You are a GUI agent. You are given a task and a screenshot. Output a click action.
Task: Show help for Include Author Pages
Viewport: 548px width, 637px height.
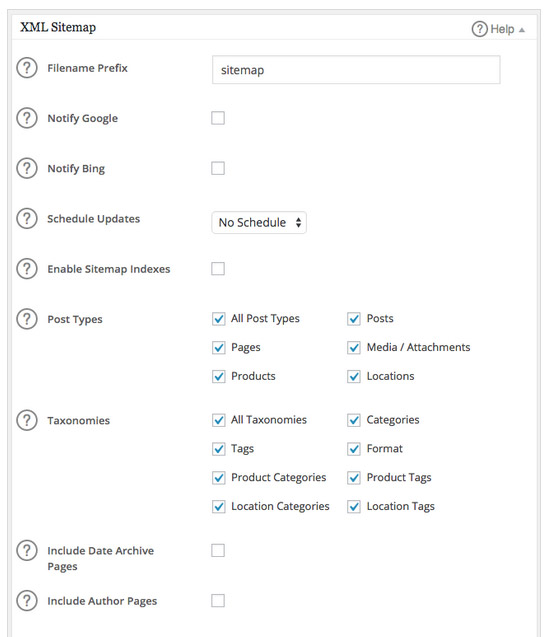[x=27, y=600]
